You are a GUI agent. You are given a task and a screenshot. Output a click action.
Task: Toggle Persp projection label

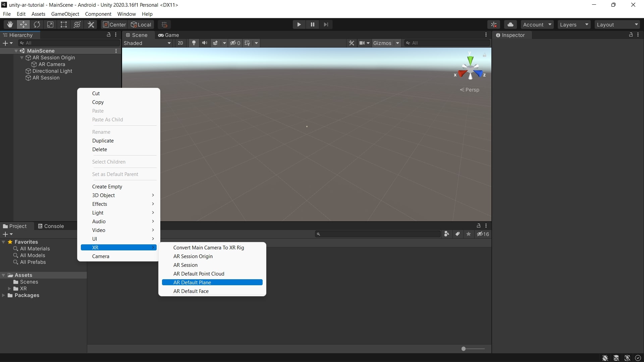(470, 90)
